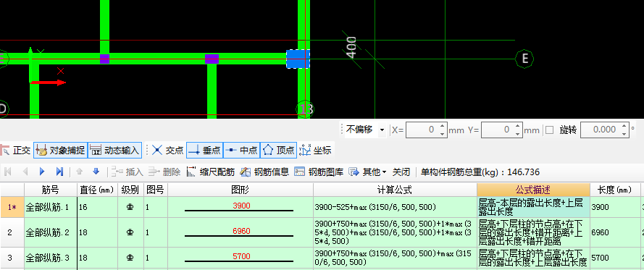Enable 坐标 coordinate snap icon
This screenshot has width=644, height=270.
[315, 150]
